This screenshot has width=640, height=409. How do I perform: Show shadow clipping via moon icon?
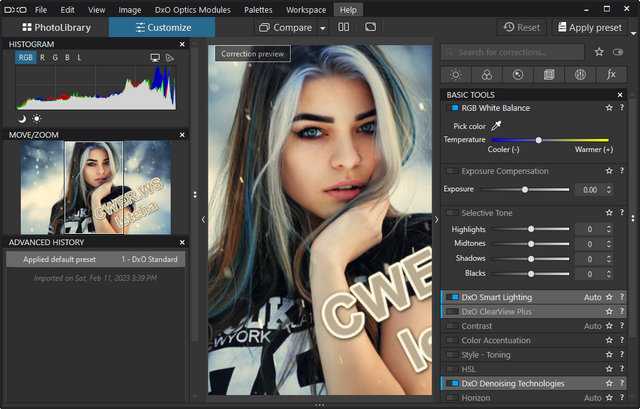[22, 118]
